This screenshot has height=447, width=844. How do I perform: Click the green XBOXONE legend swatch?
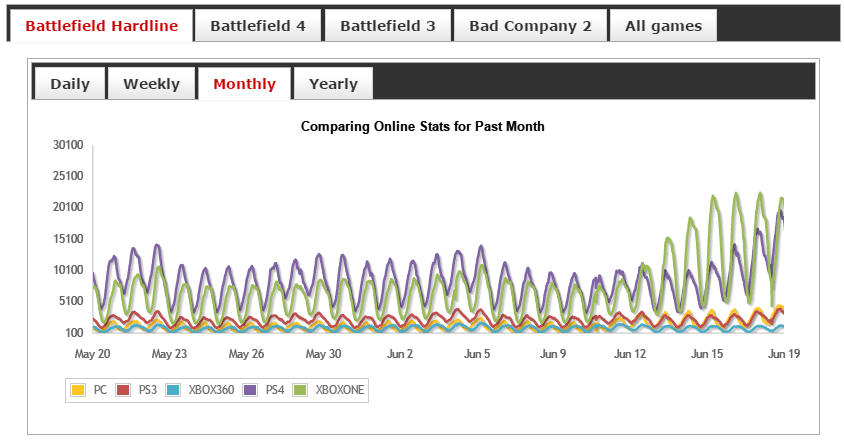(x=299, y=390)
